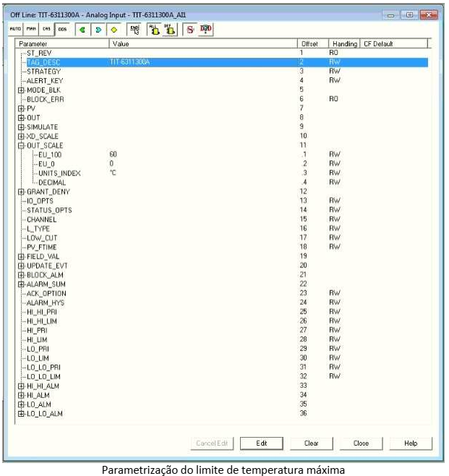Switch block mode to AUTO

point(15,29)
